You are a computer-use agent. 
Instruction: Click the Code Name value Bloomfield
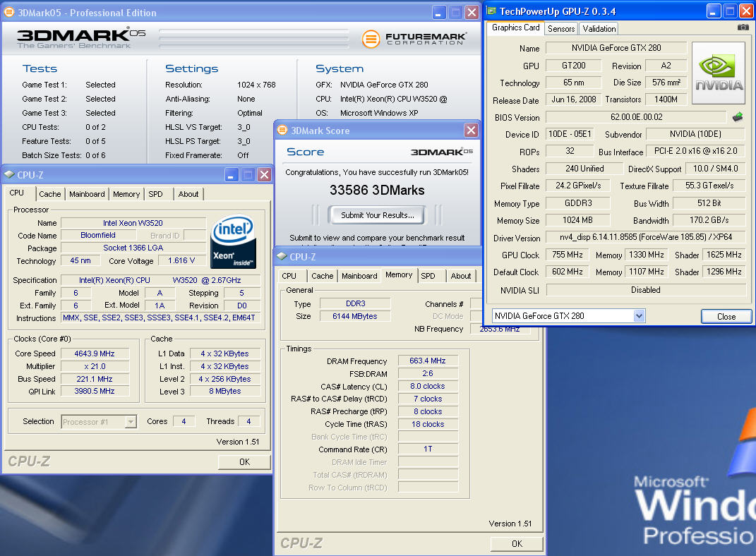[98, 235]
